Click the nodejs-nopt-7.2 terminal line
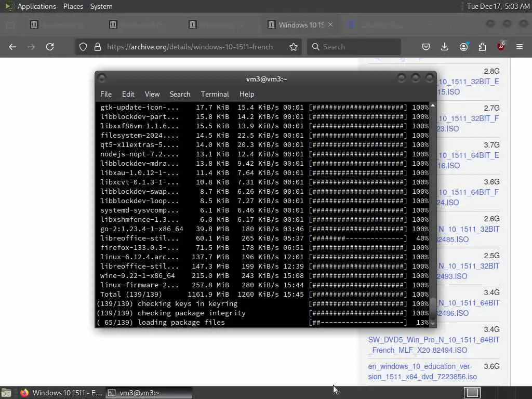This screenshot has width=532, height=399. click(264, 154)
